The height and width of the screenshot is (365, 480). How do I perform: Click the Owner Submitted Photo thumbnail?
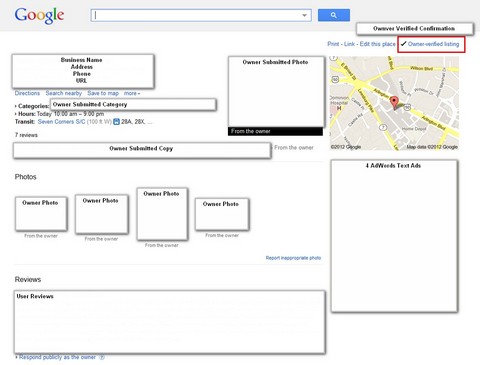[276, 92]
